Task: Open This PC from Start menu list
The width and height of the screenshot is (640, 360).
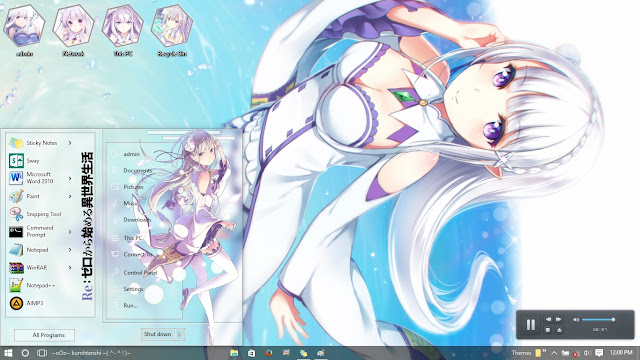Action: pyautogui.click(x=133, y=238)
